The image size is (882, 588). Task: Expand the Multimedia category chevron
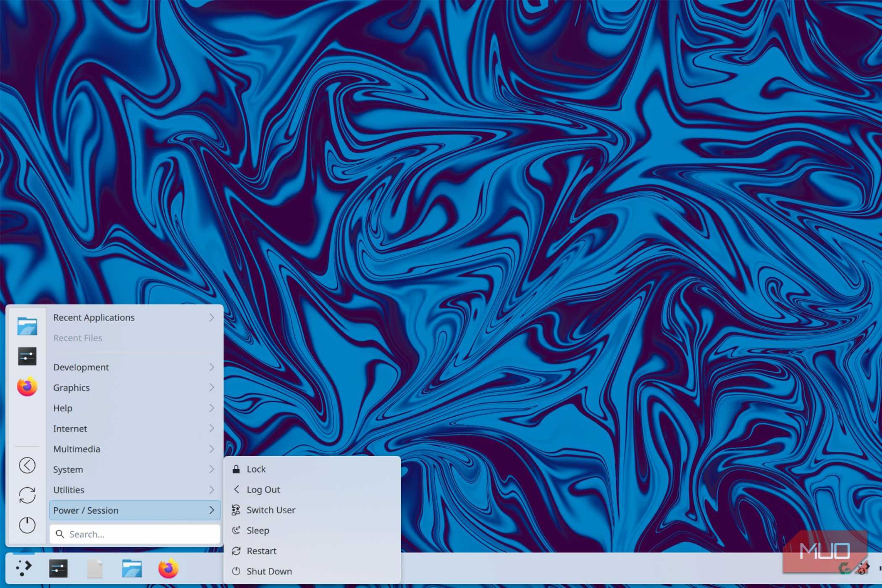tap(212, 449)
